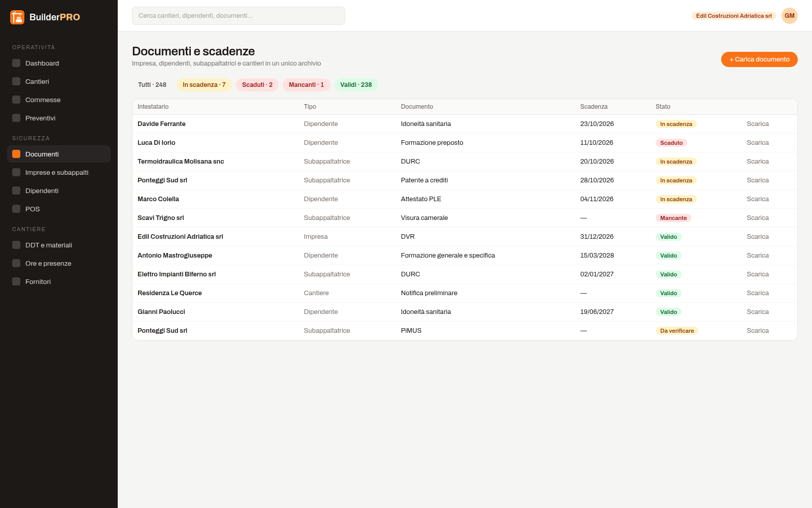Click the Commesse sidebar icon
This screenshot has height=508, width=812.
(16, 100)
